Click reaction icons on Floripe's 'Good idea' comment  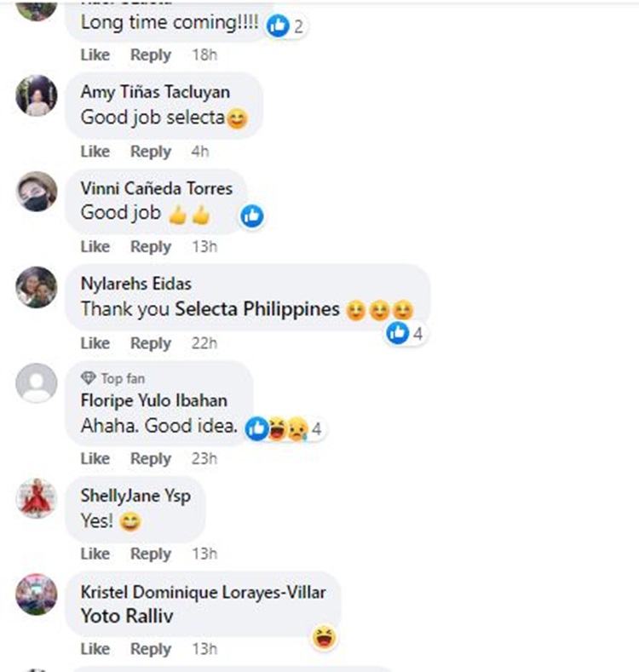(285, 428)
